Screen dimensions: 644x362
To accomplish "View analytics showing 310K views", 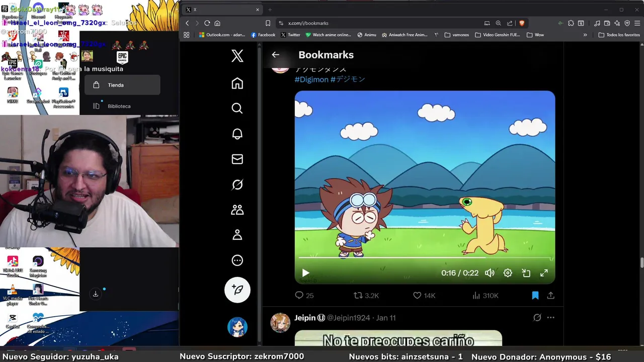I will coord(485,296).
